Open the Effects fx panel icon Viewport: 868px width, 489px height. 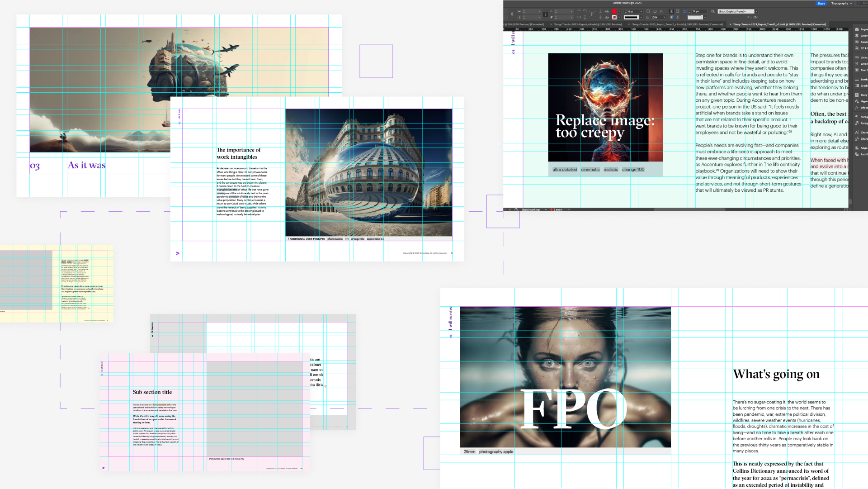coord(857,108)
